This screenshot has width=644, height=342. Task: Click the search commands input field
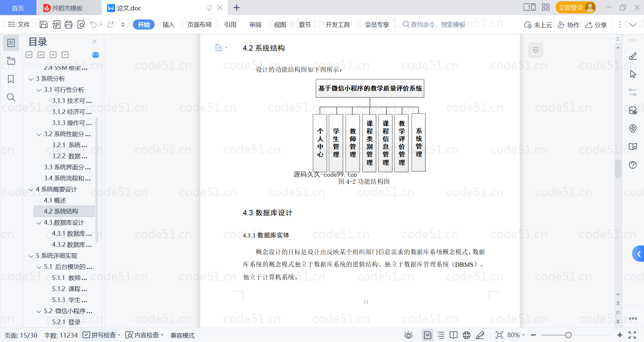tap(434, 24)
